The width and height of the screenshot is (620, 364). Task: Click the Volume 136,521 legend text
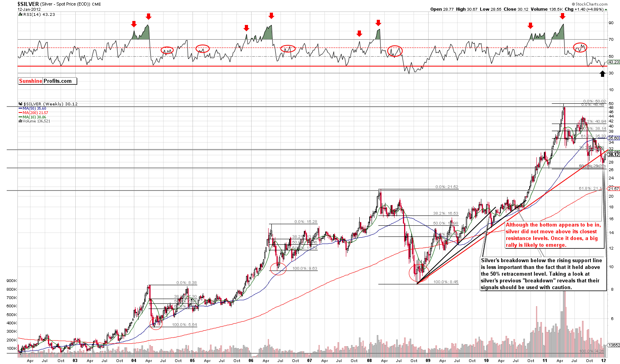coord(36,121)
